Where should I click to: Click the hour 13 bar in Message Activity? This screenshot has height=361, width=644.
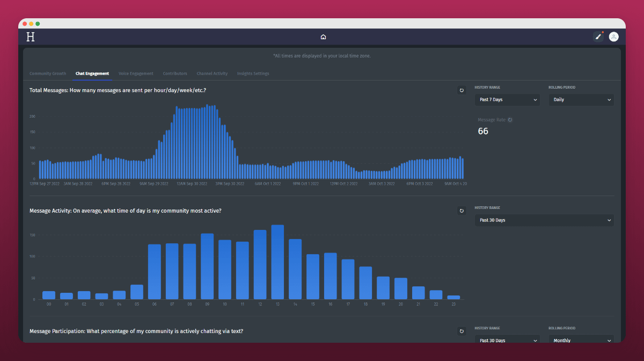(x=277, y=262)
